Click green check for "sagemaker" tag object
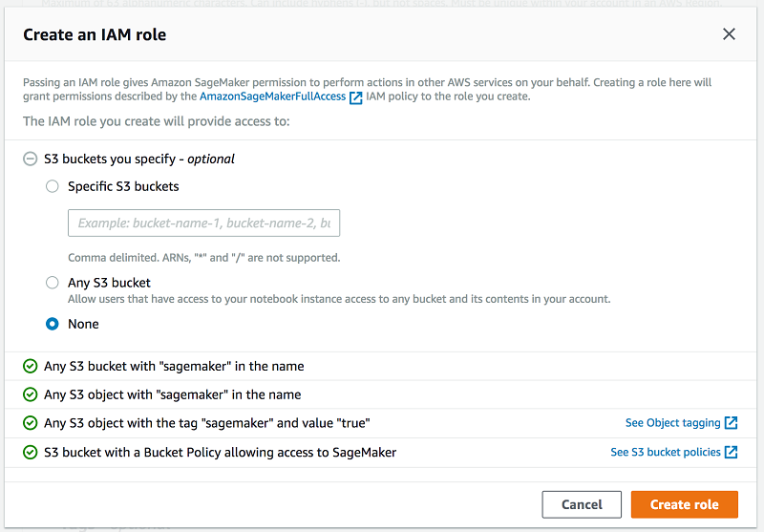This screenshot has width=764, height=532. point(31,423)
